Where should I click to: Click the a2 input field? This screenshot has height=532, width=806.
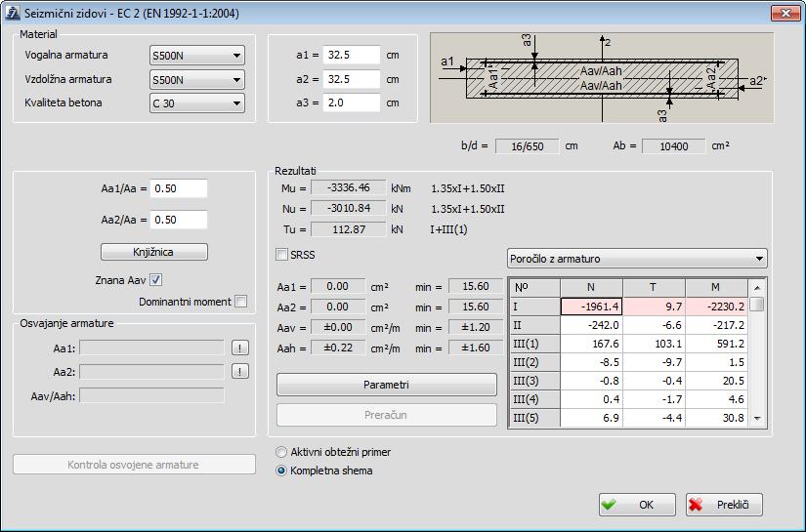[x=352, y=79]
